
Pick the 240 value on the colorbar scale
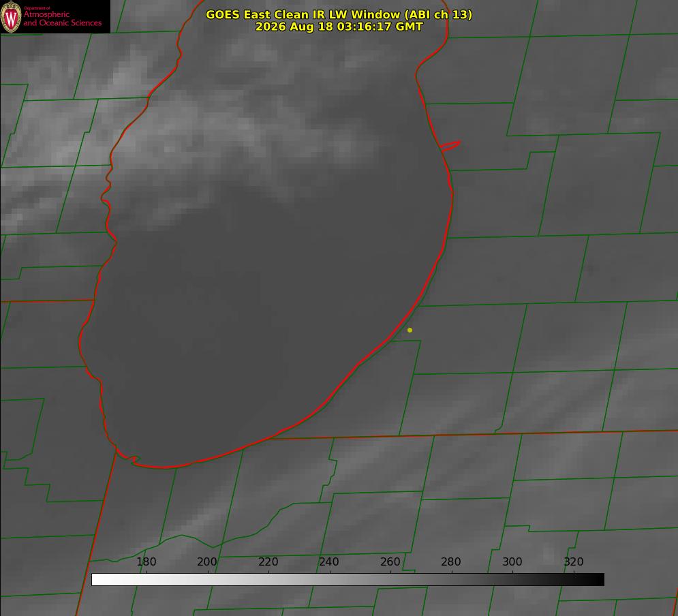(329, 561)
